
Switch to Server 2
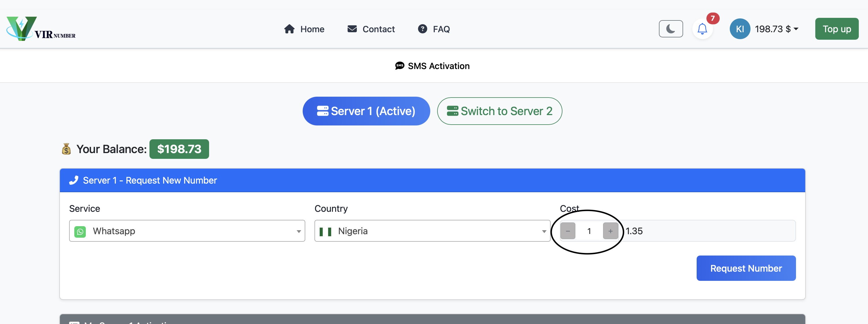click(x=499, y=111)
